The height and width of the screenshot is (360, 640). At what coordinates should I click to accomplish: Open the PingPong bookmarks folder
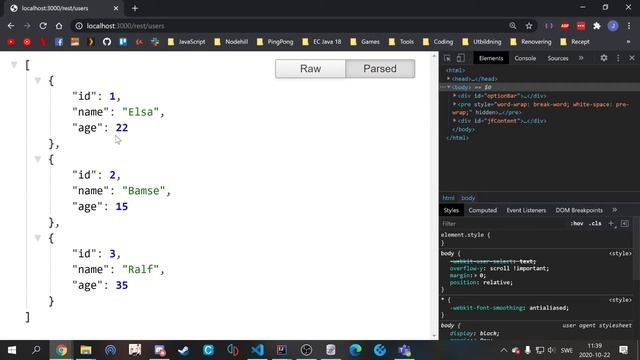pyautogui.click(x=275, y=42)
